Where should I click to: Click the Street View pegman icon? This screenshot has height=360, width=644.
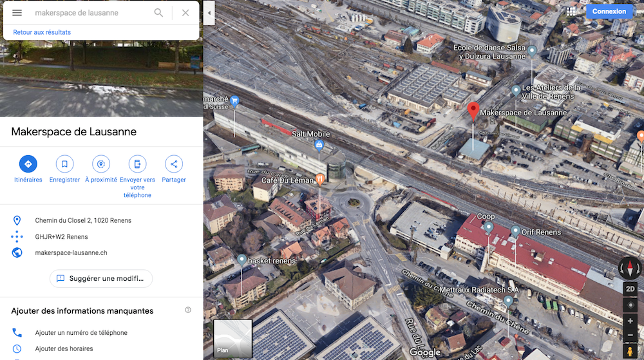pos(630,351)
